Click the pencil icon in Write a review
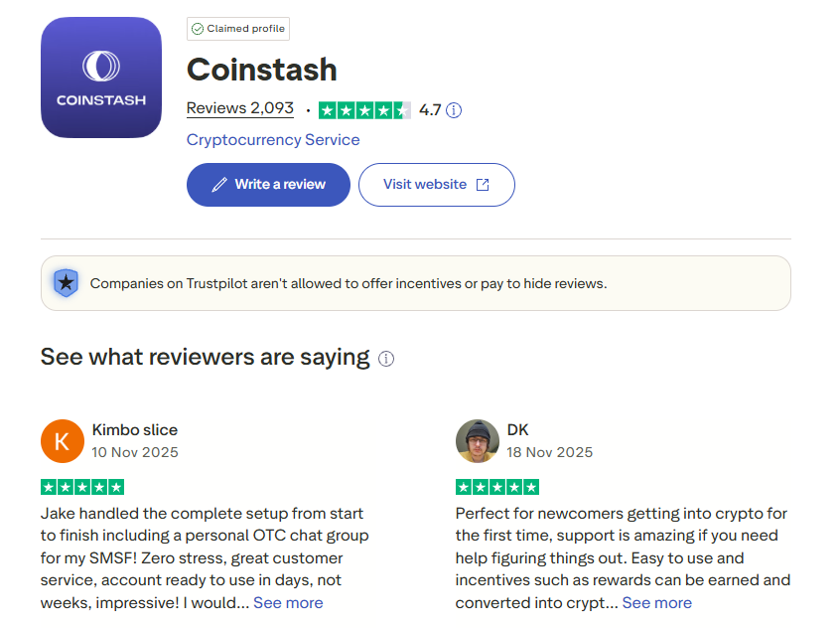The image size is (840, 628). pos(219,185)
